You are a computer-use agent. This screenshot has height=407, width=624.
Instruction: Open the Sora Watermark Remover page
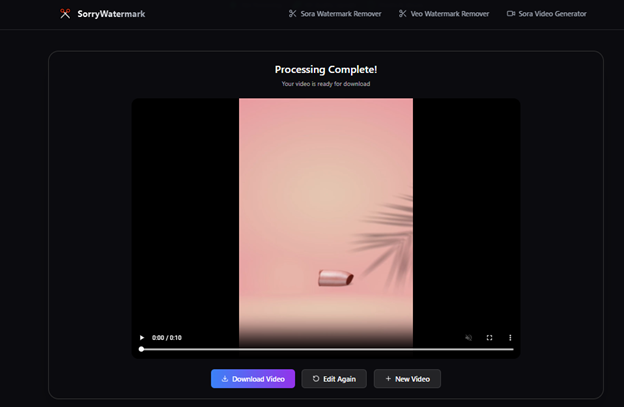coord(341,14)
